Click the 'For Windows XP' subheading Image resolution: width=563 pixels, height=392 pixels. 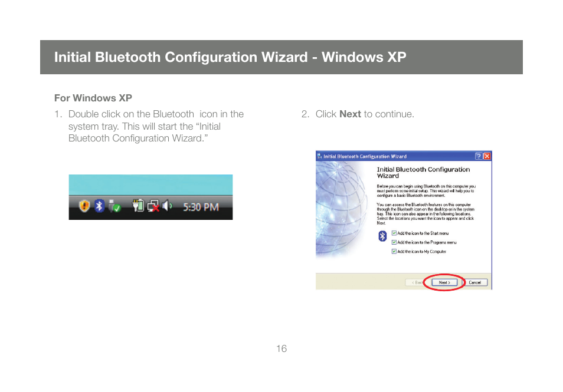click(x=93, y=98)
